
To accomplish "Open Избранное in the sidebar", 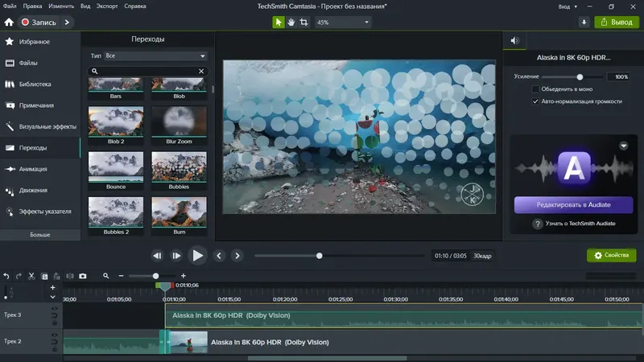I will pyautogui.click(x=39, y=42).
